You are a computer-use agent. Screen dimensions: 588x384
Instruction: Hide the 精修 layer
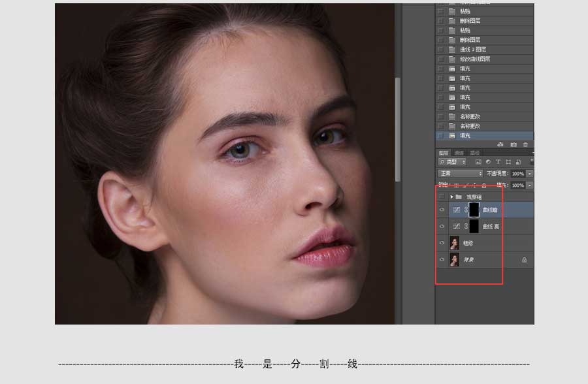pos(442,243)
